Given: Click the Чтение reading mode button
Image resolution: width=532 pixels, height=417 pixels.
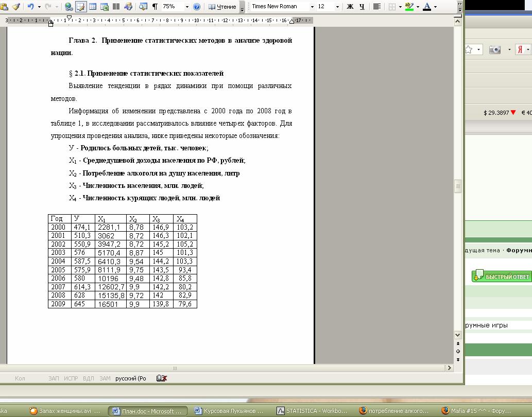Looking at the screenshot, I should (222, 7).
